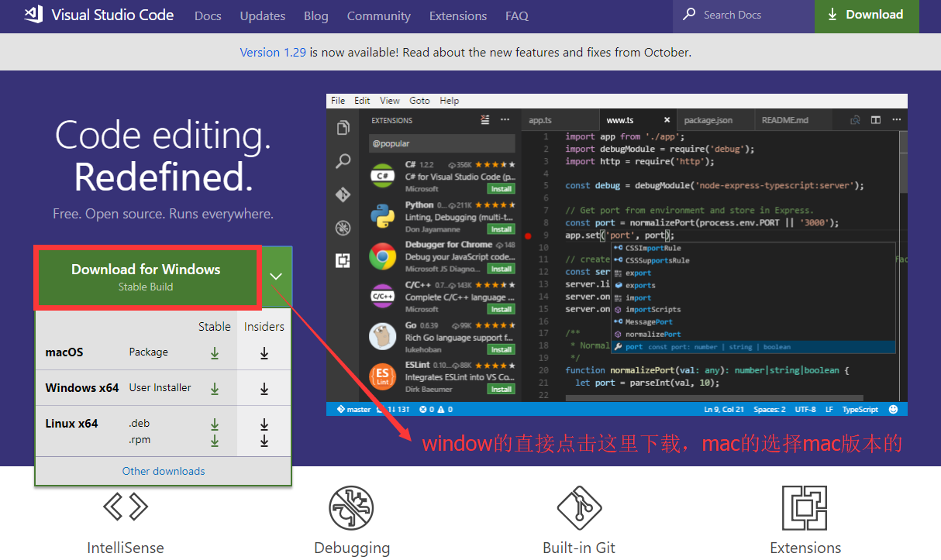
Task: Click the errors and warnings count in status bar
Action: tap(436, 409)
